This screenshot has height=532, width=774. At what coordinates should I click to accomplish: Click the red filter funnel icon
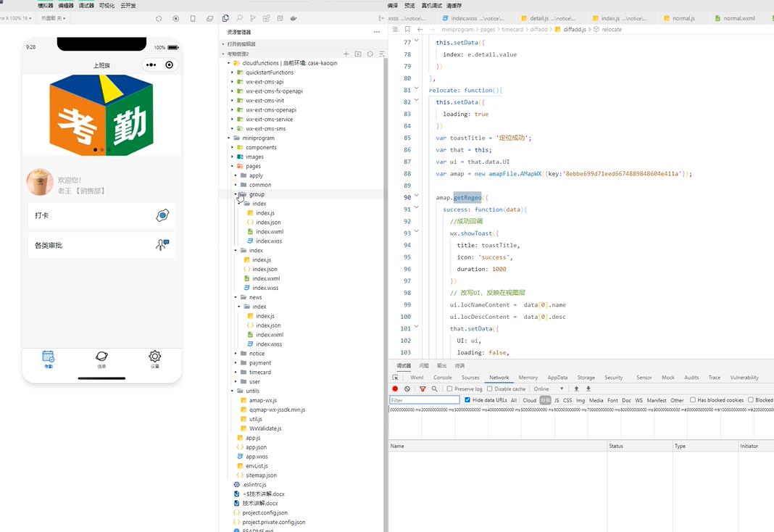[x=423, y=389]
